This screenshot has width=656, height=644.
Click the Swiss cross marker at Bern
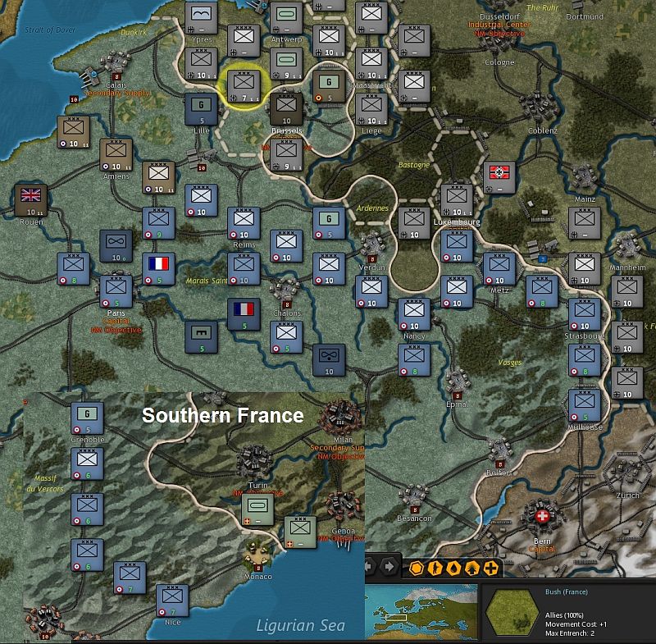(542, 515)
